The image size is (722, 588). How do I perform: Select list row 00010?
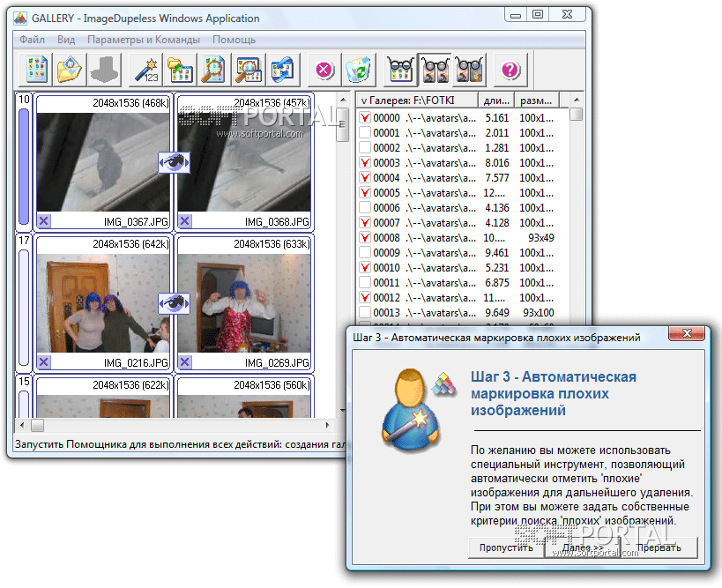click(x=463, y=267)
